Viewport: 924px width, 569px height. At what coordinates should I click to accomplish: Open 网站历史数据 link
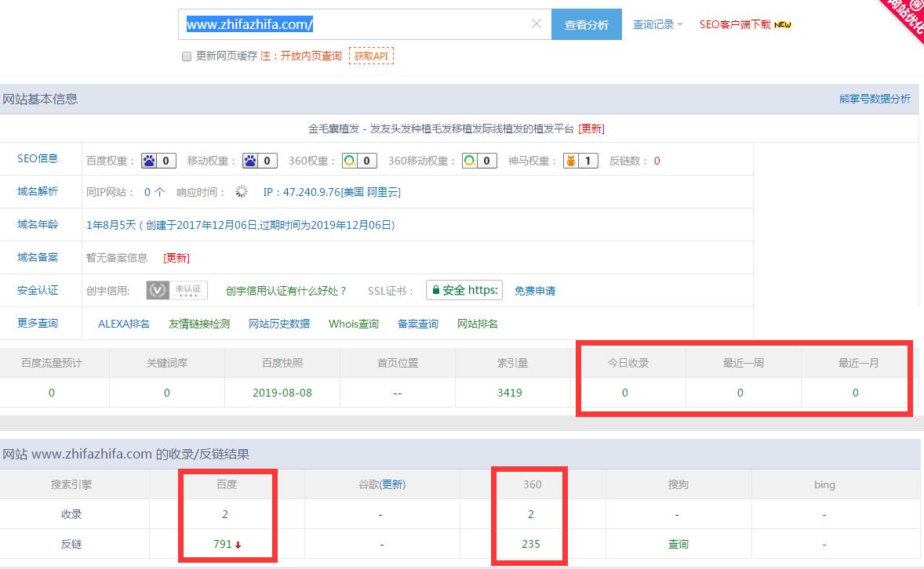(x=279, y=324)
